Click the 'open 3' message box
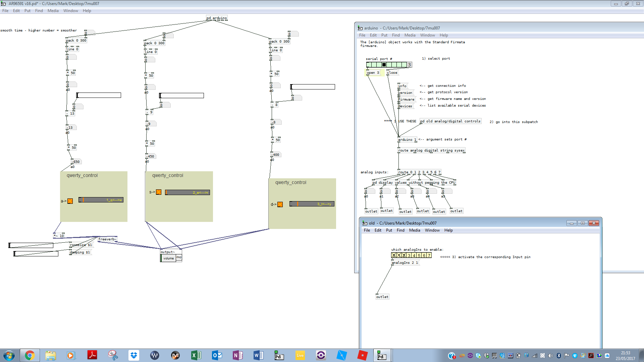Viewport: 644px width, 362px height. (x=373, y=73)
